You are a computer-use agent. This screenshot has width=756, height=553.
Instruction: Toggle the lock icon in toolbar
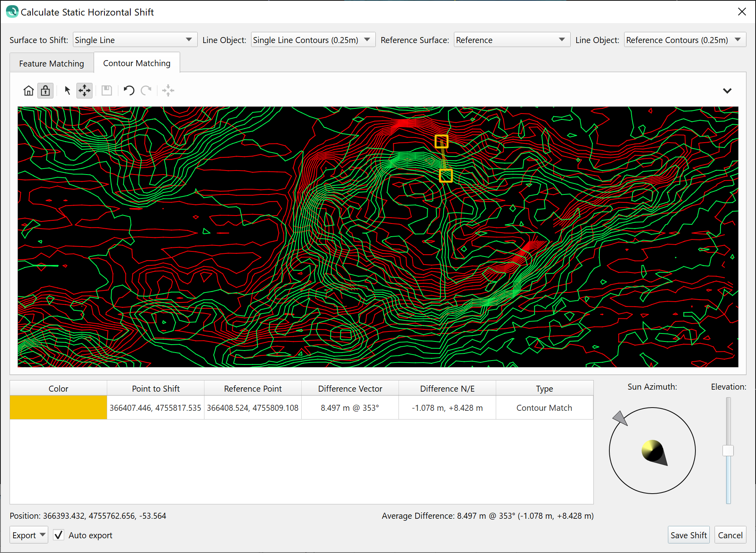pos(45,91)
